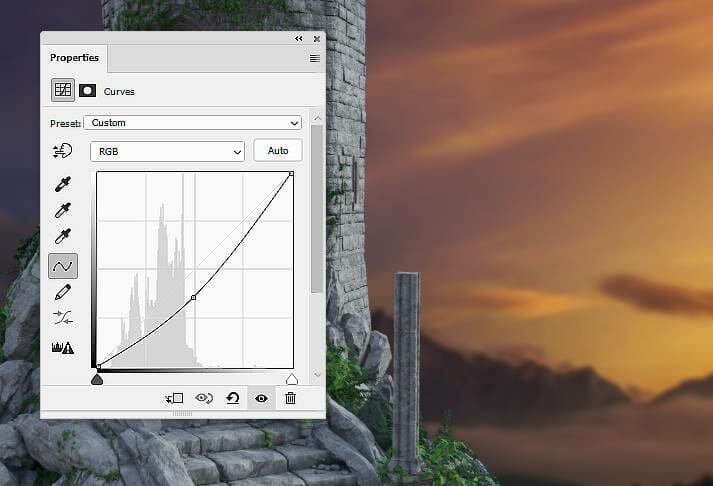
Task: Click the histogram warning recalculate icon
Action: [63, 348]
